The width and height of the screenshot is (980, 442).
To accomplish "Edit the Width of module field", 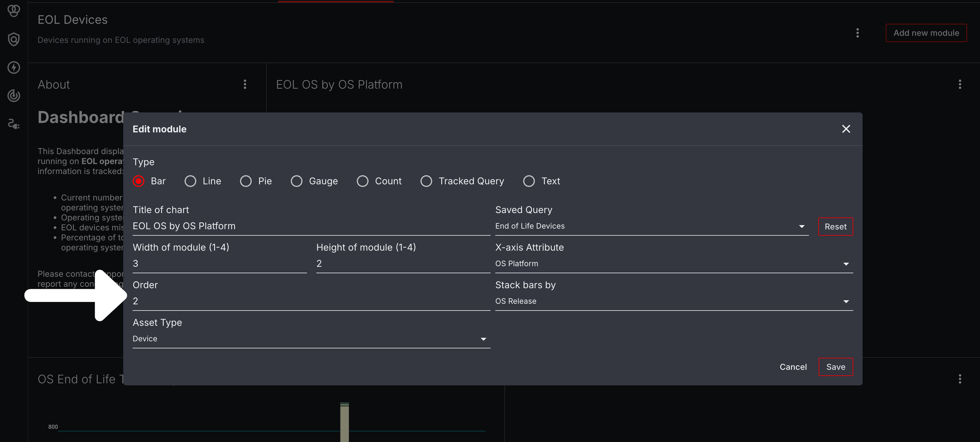I will point(219,264).
